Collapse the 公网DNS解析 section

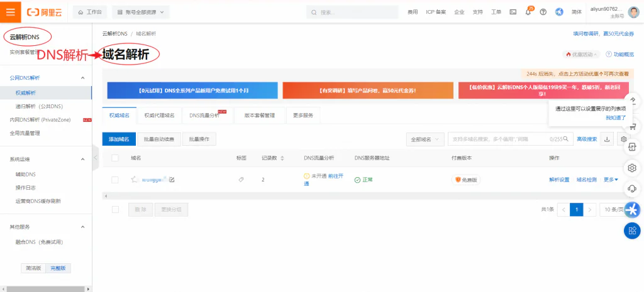coord(82,77)
